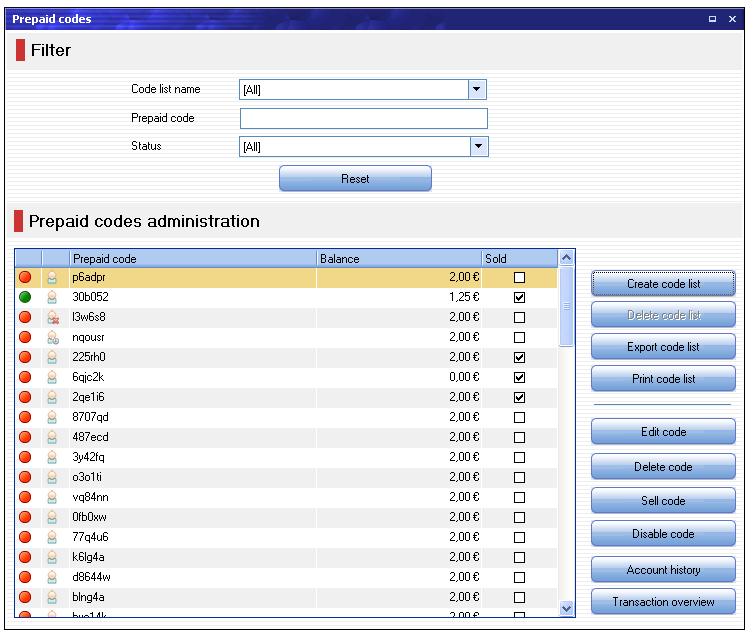Uncheck Sold checkbox for code 30b052
The image size is (753, 638).
coord(519,298)
